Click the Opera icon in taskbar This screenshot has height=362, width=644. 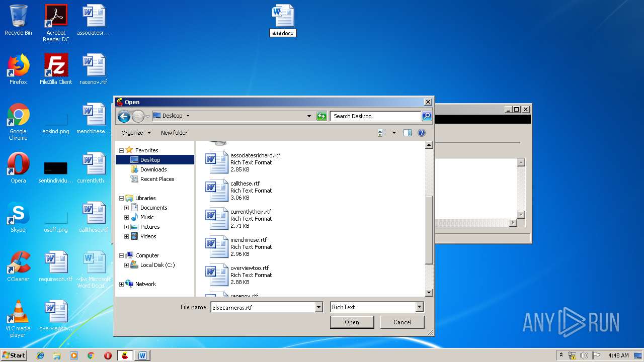108,355
